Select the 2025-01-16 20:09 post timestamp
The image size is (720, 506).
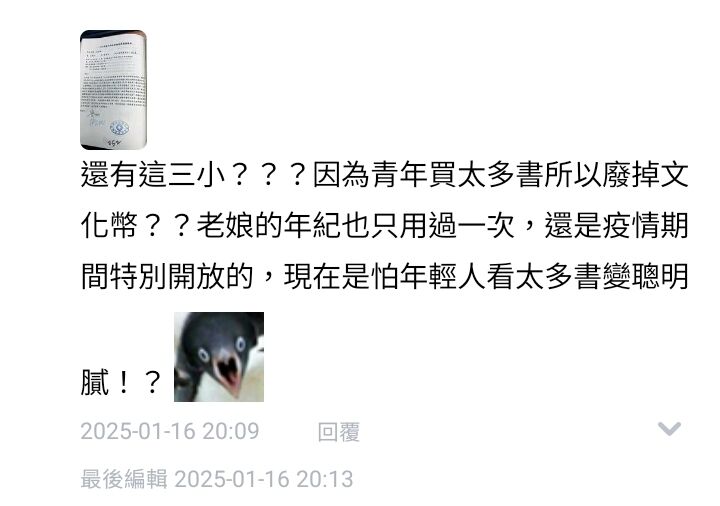(170, 432)
